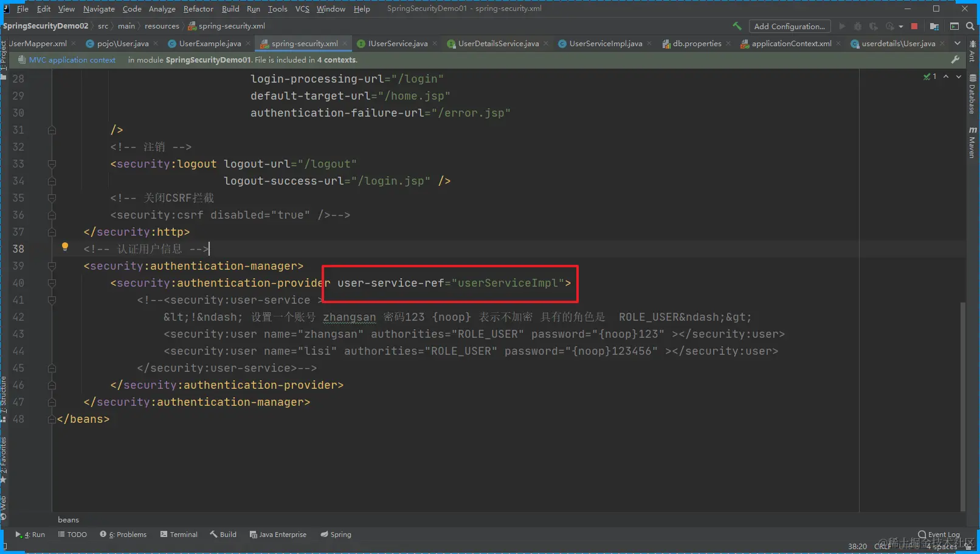980x554 pixels.
Task: Show the Web tool window
Action: (x=4, y=508)
